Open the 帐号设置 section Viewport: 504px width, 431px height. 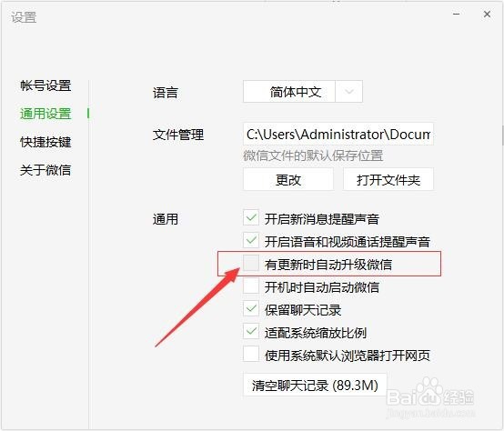pyautogui.click(x=45, y=85)
